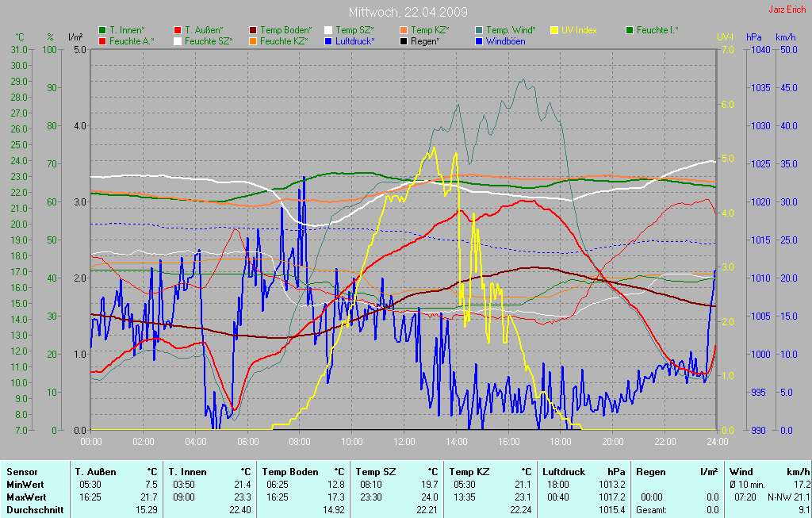Select the yellow UV Index legend square

(554, 30)
